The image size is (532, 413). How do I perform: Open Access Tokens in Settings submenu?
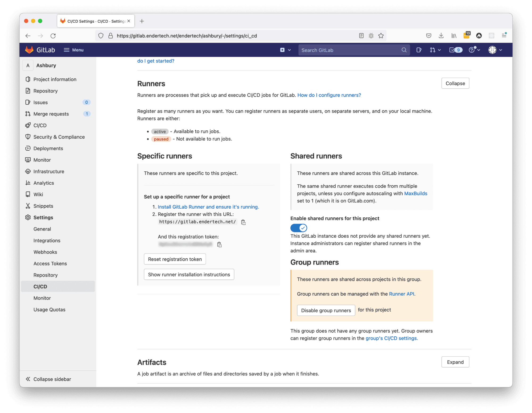[x=50, y=263]
